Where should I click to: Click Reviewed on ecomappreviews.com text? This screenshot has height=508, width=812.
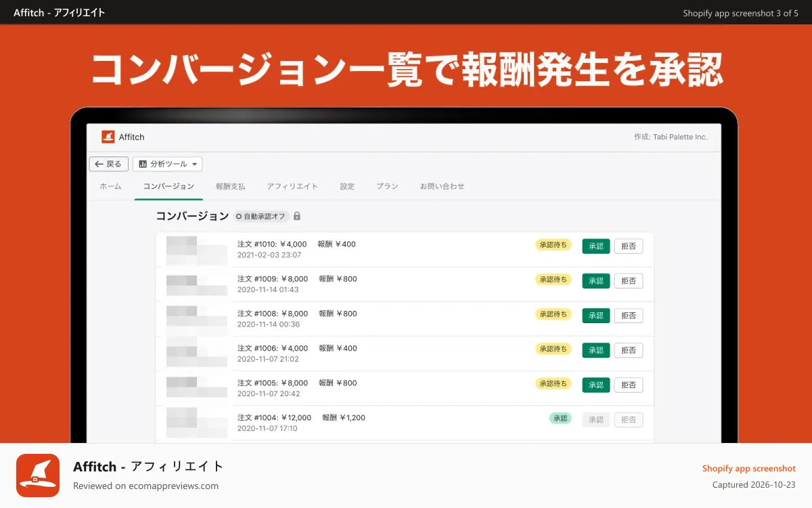point(145,486)
